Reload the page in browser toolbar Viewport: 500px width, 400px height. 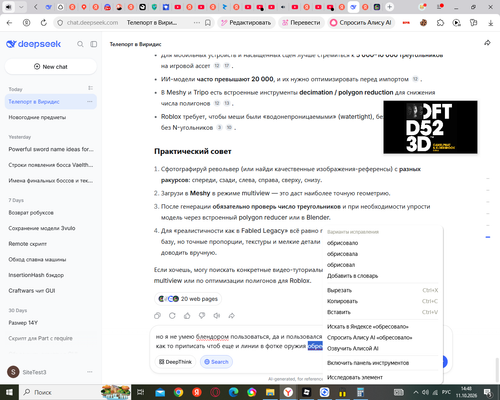(x=44, y=23)
